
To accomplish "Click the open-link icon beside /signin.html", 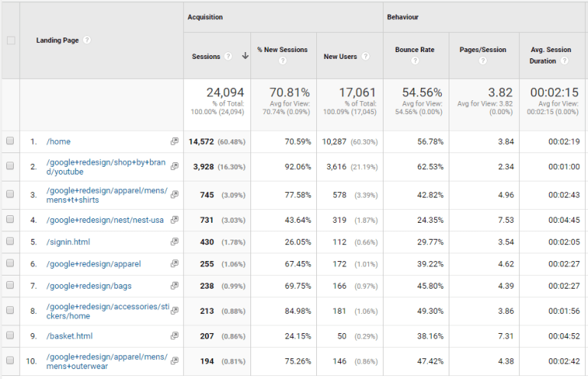I will coord(175,243).
